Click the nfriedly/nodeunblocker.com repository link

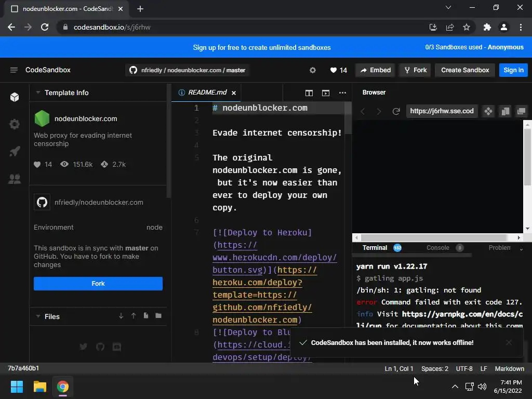[x=99, y=202]
